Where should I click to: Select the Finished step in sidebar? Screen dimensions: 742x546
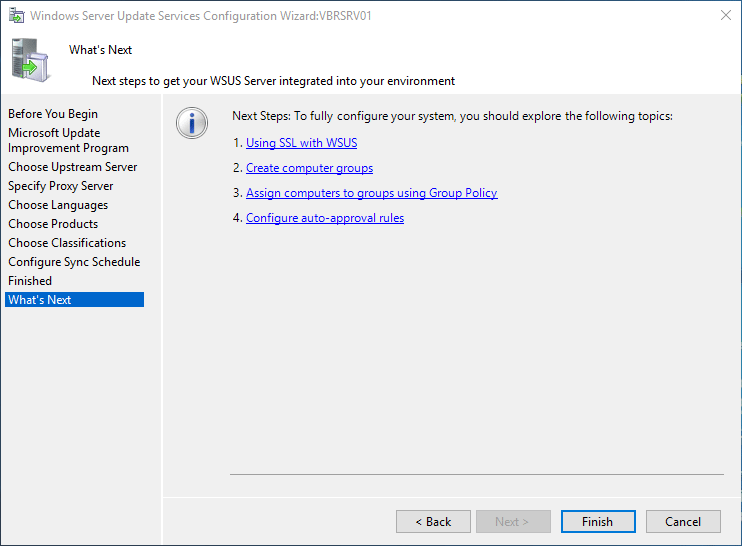point(30,281)
